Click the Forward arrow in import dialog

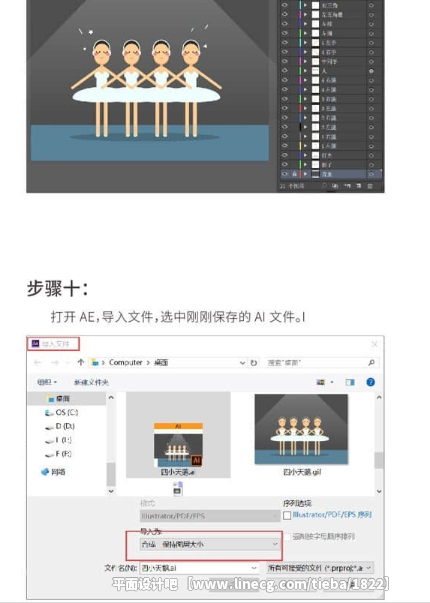pyautogui.click(x=55, y=363)
